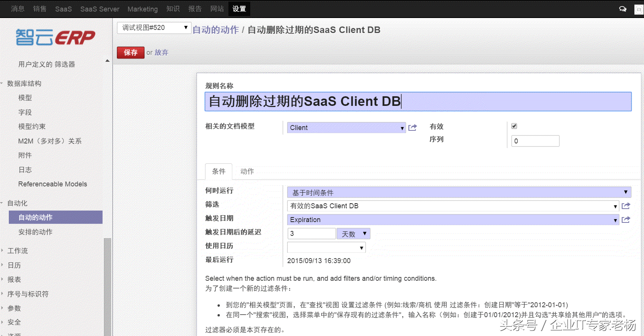The height and width of the screenshot is (336, 644).
Task: Open M2M（多对多）关系 in sidebar
Action: (50, 141)
